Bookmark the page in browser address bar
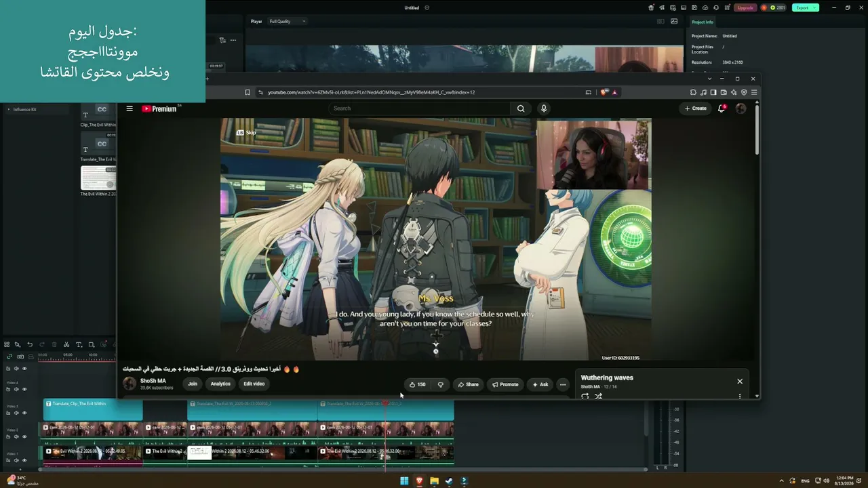This screenshot has width=868, height=488. click(248, 92)
